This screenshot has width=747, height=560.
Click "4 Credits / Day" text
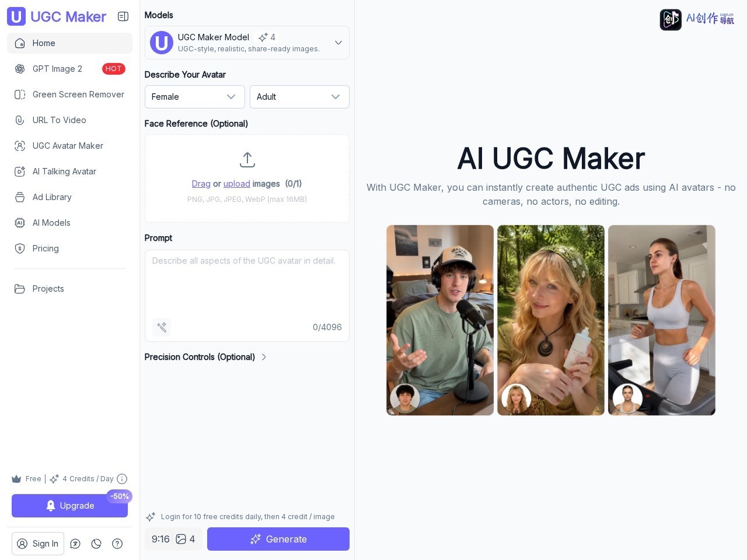(x=88, y=479)
